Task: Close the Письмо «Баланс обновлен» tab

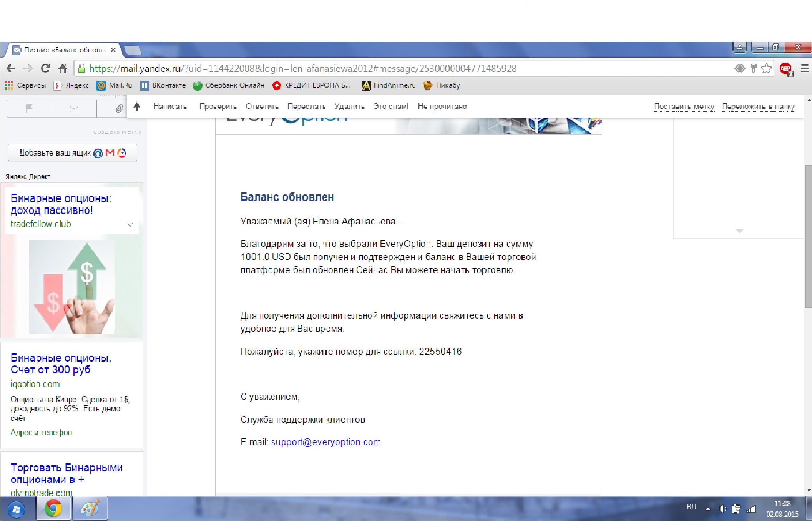Action: (x=113, y=50)
